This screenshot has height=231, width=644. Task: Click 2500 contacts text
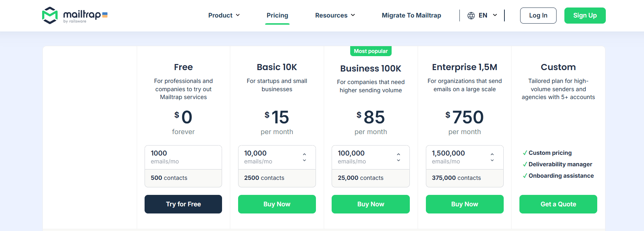264,178
